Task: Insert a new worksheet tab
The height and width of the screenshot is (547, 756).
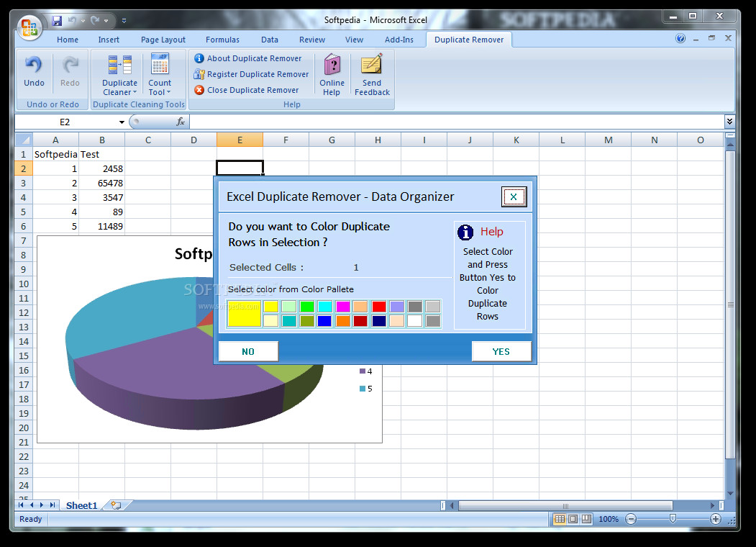Action: point(116,505)
